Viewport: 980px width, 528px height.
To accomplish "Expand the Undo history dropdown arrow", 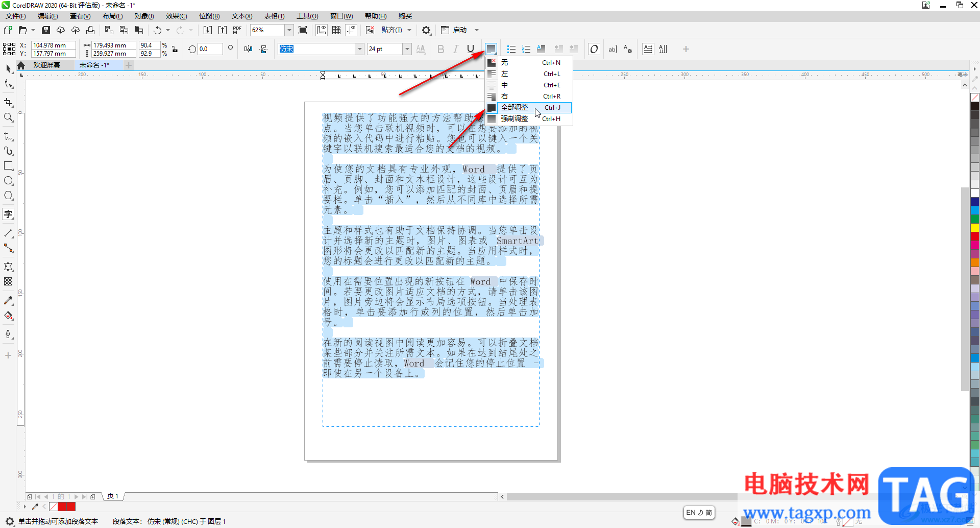I will coord(168,30).
